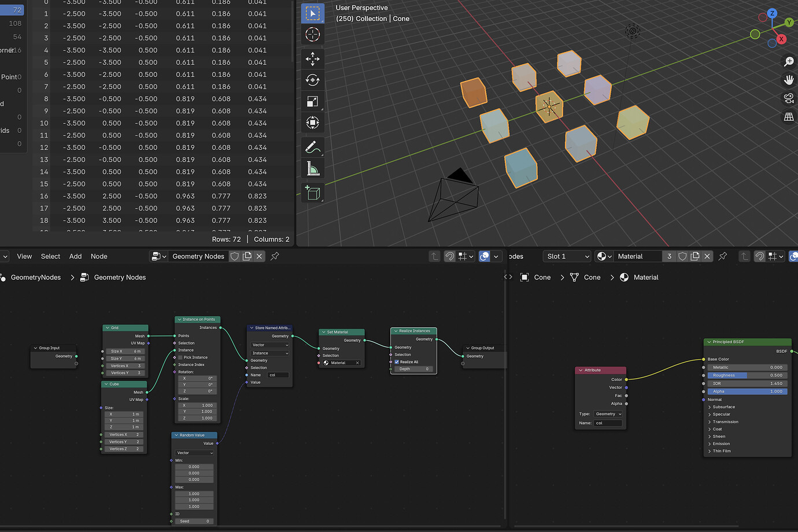Open the Instance domain dropdown in Store Named Attribute
The height and width of the screenshot is (532, 798).
(270, 353)
